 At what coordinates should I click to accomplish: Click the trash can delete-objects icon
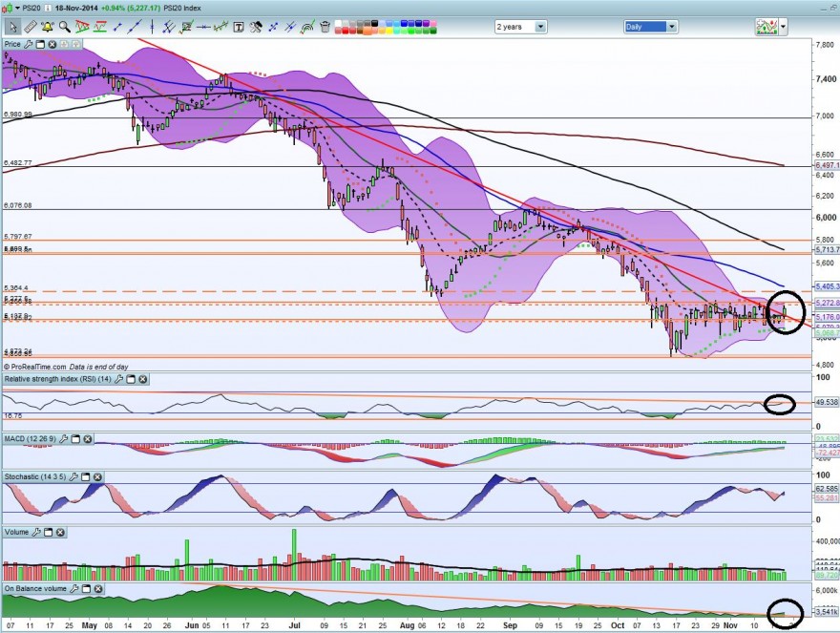325,27
